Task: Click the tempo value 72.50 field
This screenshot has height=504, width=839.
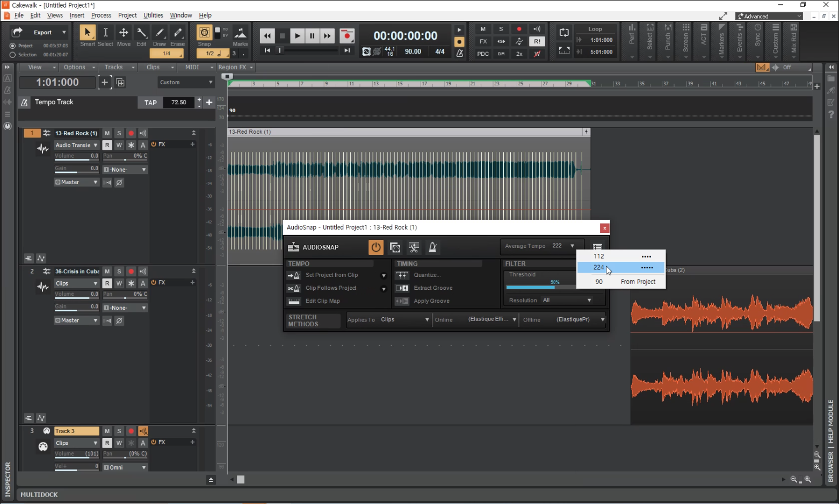Action: 179,103
